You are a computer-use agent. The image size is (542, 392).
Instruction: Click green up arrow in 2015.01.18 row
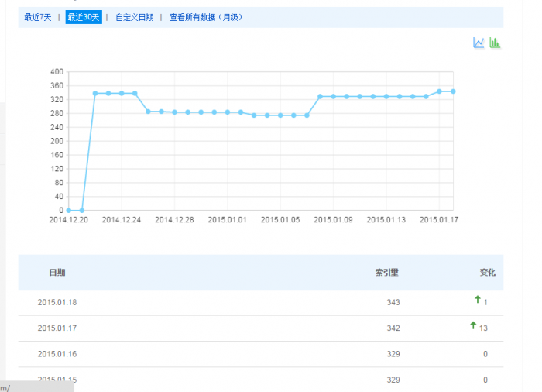pyautogui.click(x=478, y=300)
